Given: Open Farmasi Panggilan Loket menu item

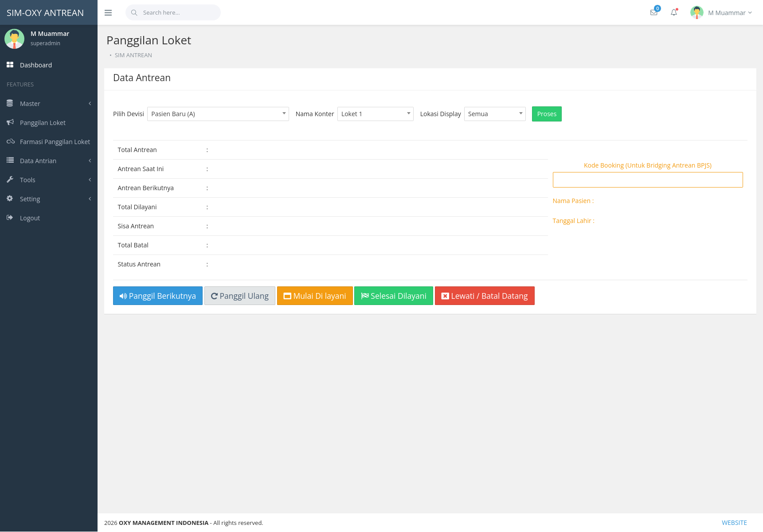Looking at the screenshot, I should (49, 142).
